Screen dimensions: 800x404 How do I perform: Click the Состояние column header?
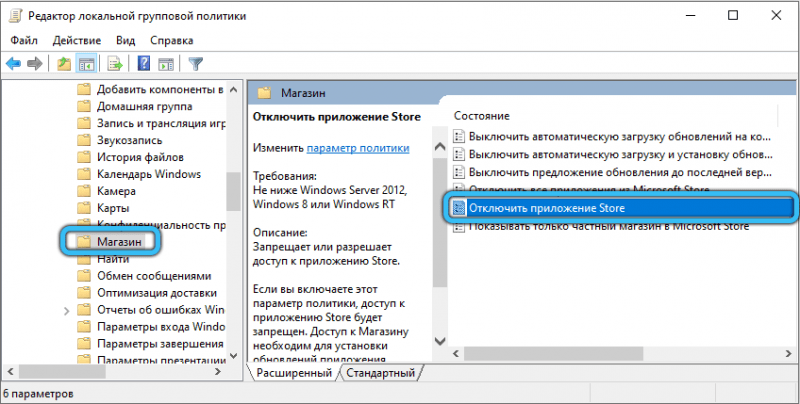(482, 116)
